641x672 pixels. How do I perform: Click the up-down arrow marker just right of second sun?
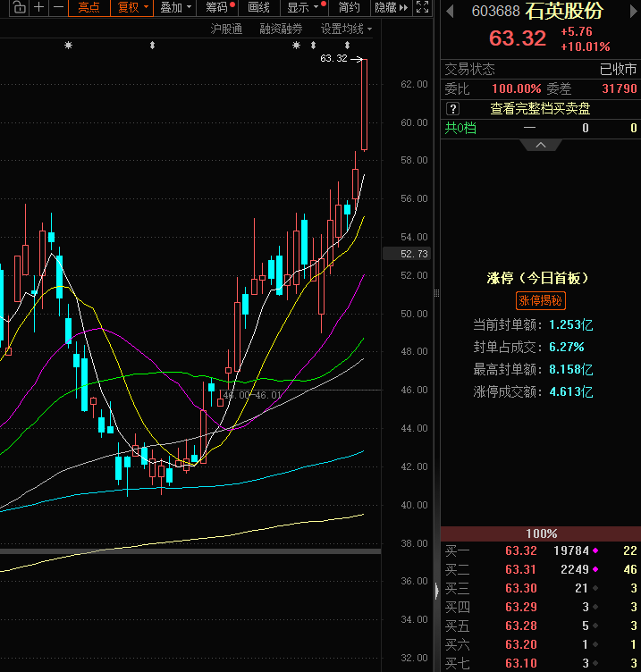coord(314,45)
